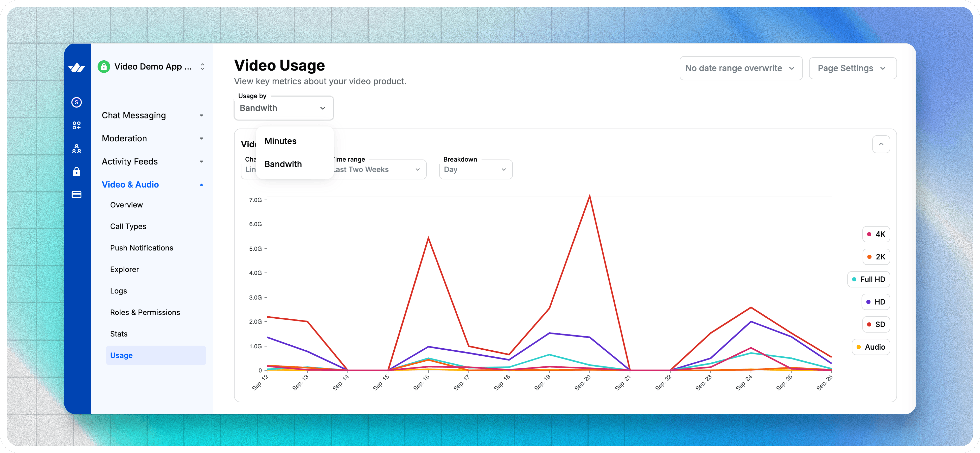
Task: Click the Stream logo icon
Action: (76, 68)
